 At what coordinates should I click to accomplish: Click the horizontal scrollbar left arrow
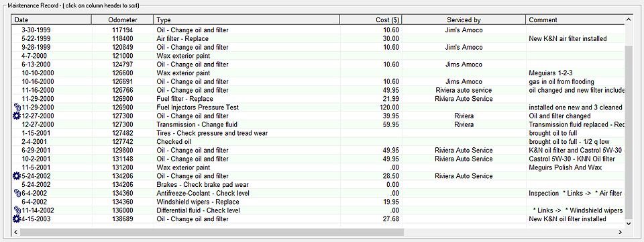tap(15, 233)
